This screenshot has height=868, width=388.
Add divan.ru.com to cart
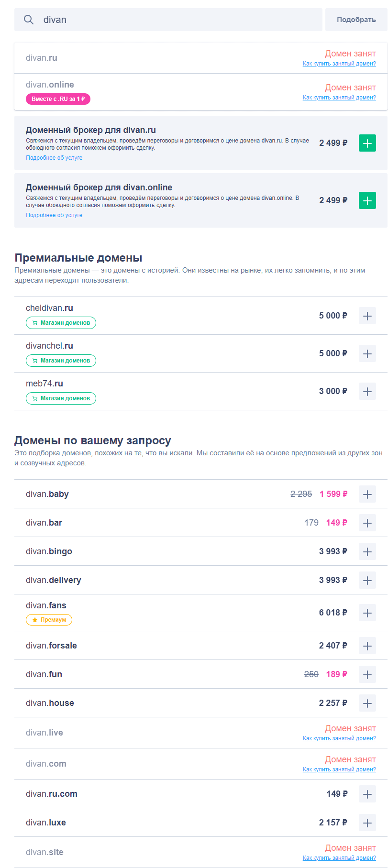tap(367, 794)
